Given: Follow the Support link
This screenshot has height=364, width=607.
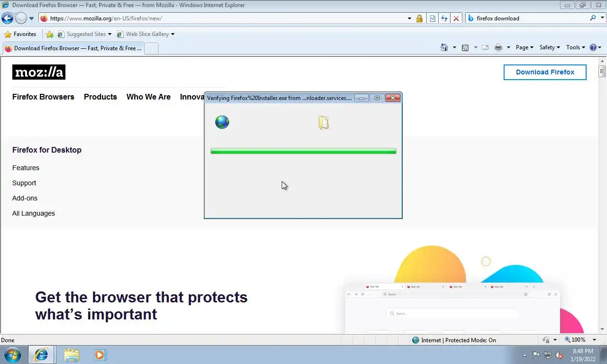Looking at the screenshot, I should tap(24, 183).
